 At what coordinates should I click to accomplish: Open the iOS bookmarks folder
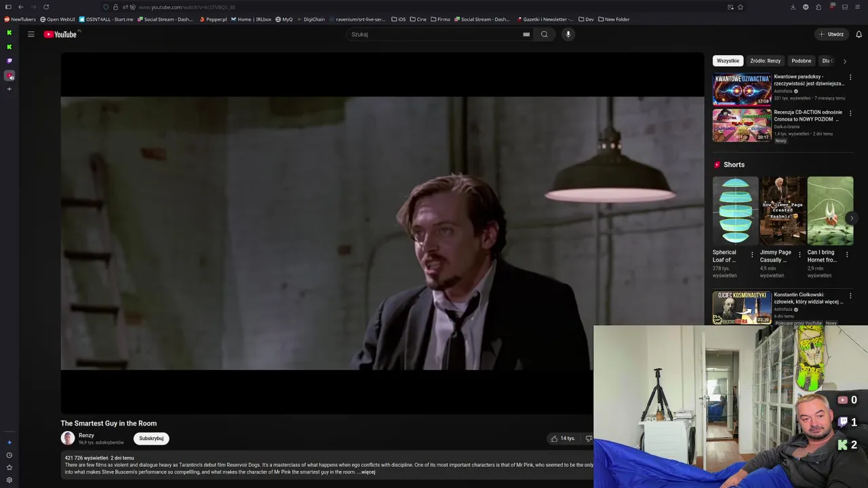398,19
